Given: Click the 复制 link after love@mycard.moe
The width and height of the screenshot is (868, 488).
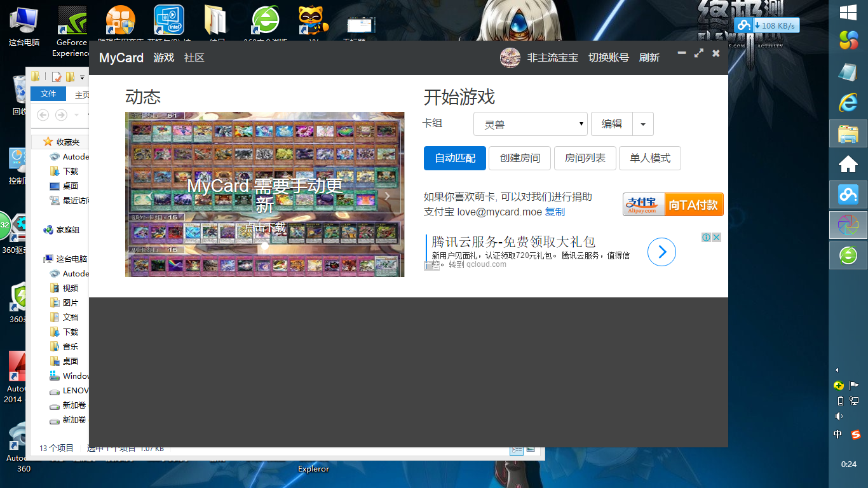Looking at the screenshot, I should [x=555, y=212].
